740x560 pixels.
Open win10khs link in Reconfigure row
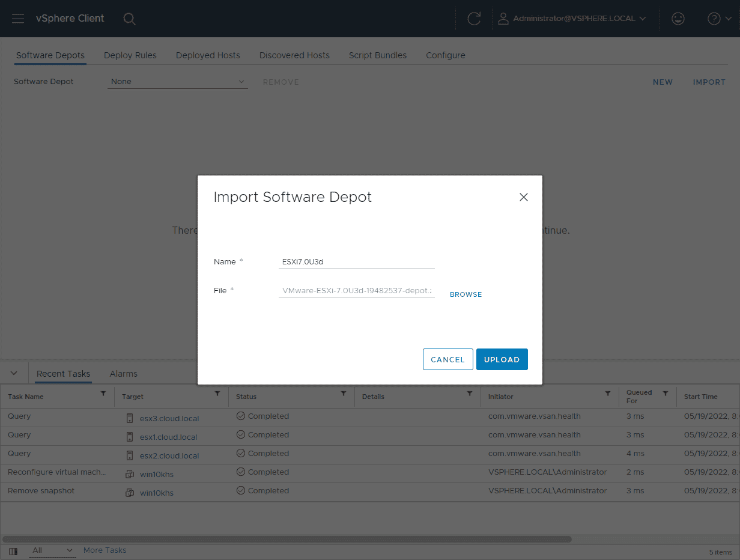(157, 474)
